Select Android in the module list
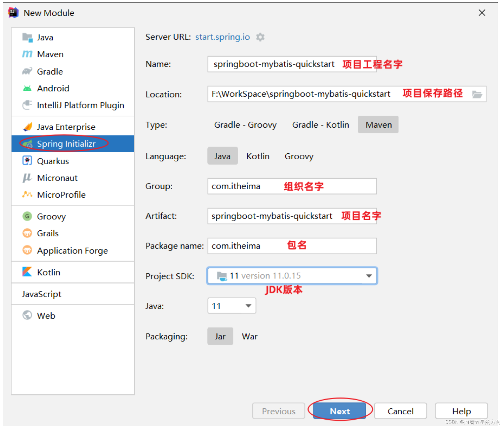This screenshot has width=504, height=427. click(73, 88)
